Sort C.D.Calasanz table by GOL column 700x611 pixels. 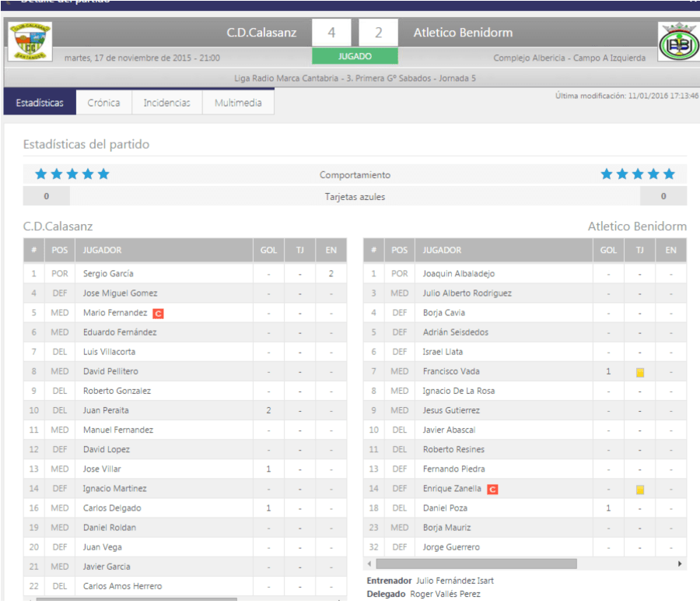268,251
